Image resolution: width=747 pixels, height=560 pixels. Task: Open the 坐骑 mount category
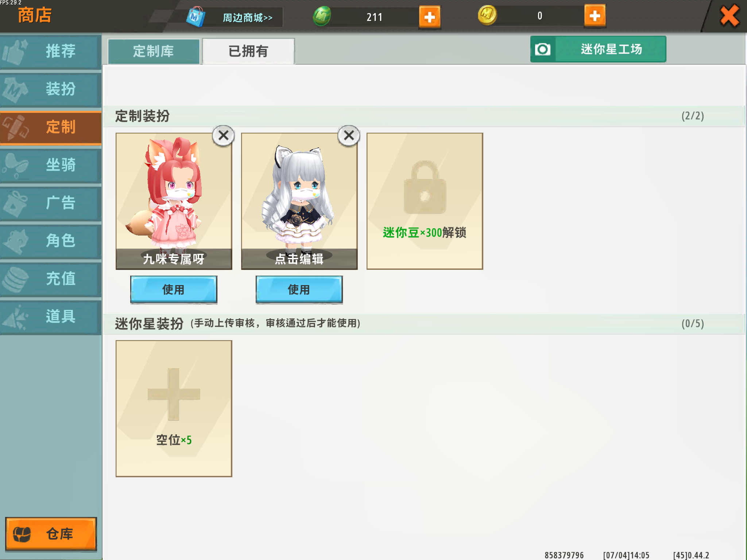51,165
